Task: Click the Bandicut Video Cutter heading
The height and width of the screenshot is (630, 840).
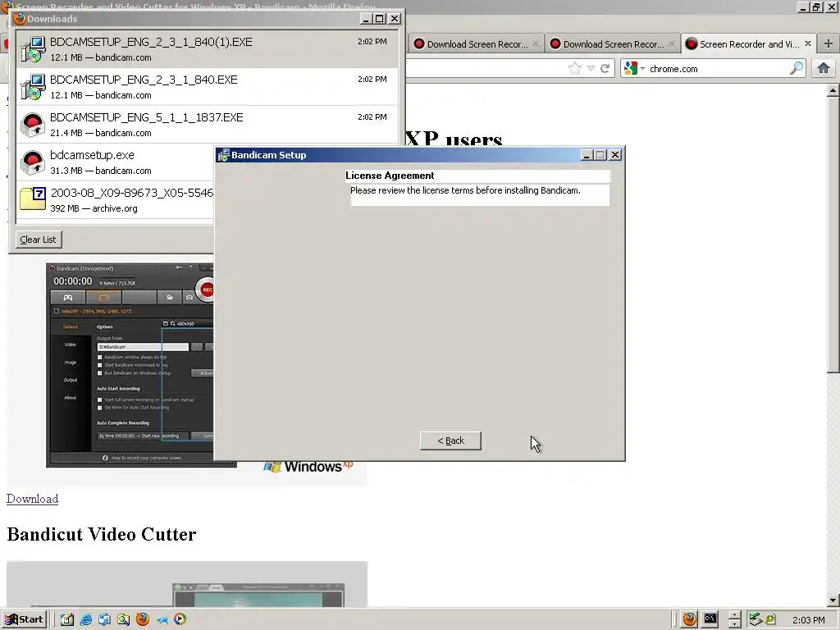Action: pyautogui.click(x=102, y=534)
